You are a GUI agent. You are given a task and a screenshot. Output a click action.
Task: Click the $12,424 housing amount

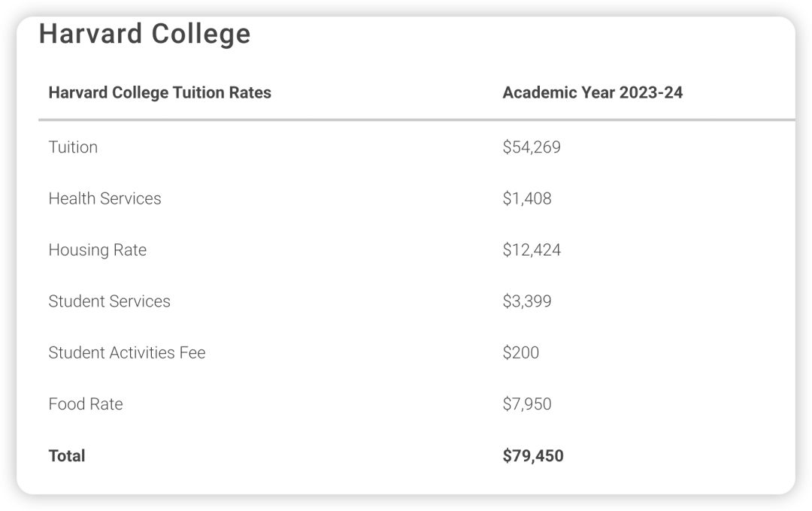(532, 250)
